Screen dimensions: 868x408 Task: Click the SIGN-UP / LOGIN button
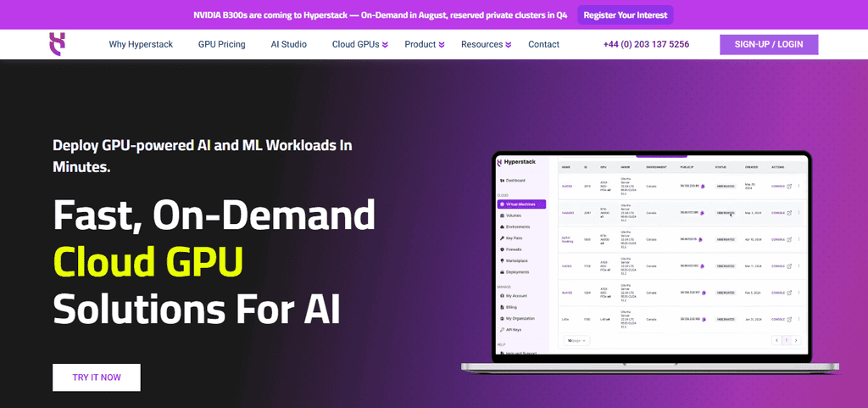point(769,44)
